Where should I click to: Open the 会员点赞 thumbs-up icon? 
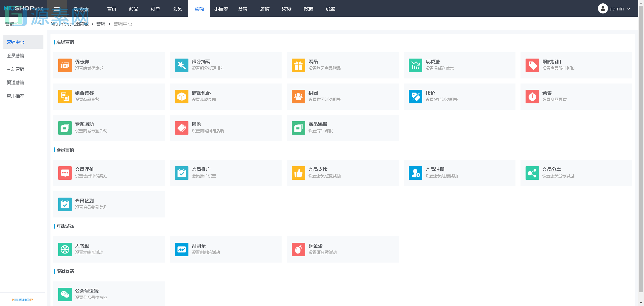298,173
